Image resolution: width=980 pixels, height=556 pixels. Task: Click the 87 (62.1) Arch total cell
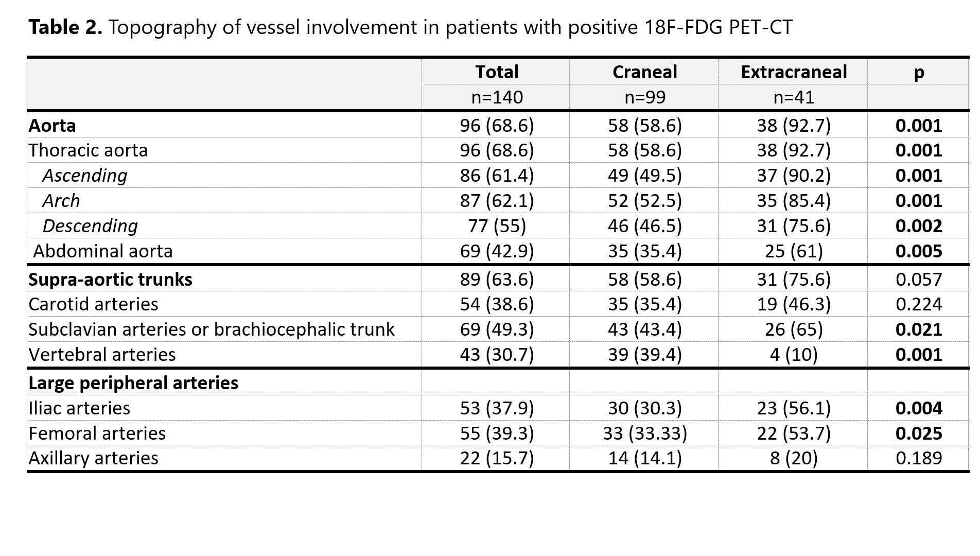pos(497,201)
